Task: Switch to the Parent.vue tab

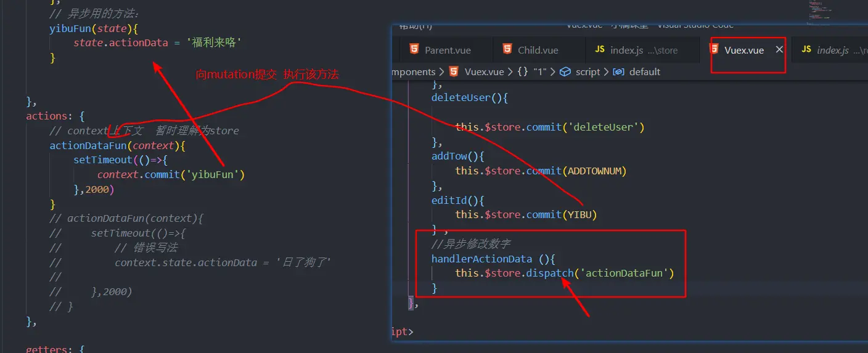Action: (x=448, y=50)
